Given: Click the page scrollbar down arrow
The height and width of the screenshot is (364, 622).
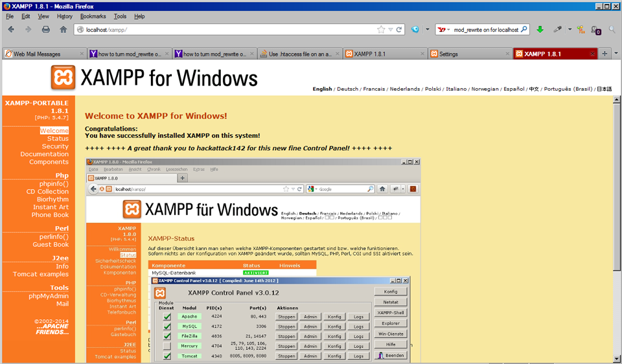Looking at the screenshot, I should tap(616, 359).
